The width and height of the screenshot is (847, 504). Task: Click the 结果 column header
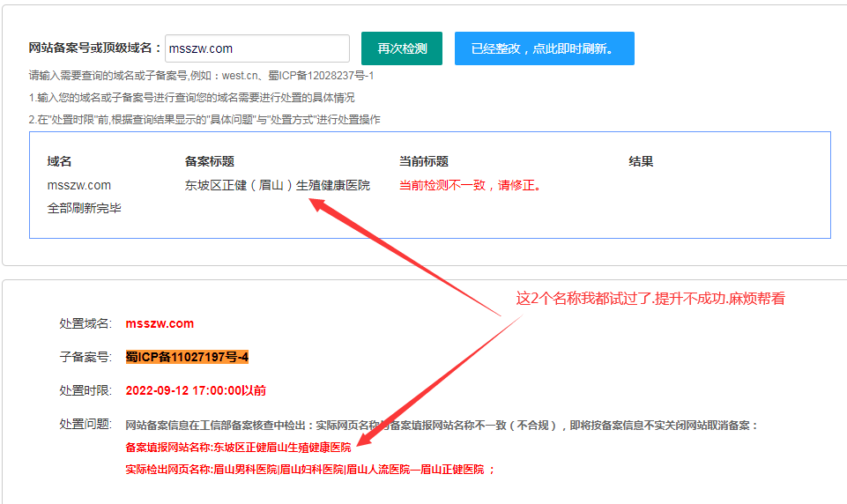pyautogui.click(x=640, y=162)
